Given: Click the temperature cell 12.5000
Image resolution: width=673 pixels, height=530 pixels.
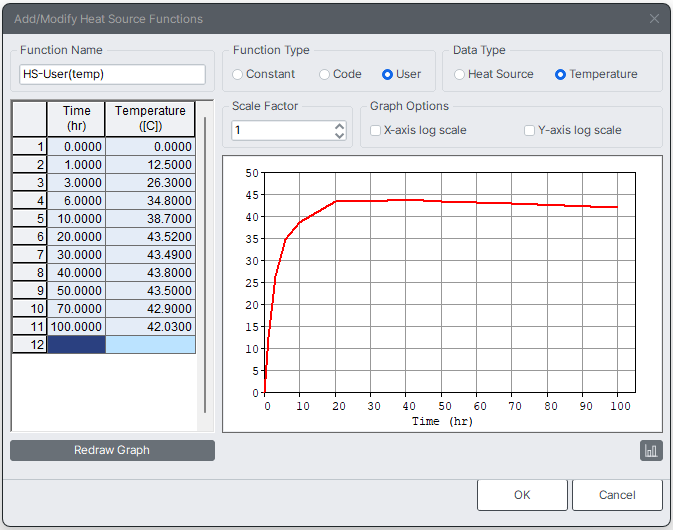Looking at the screenshot, I should pos(150,164).
